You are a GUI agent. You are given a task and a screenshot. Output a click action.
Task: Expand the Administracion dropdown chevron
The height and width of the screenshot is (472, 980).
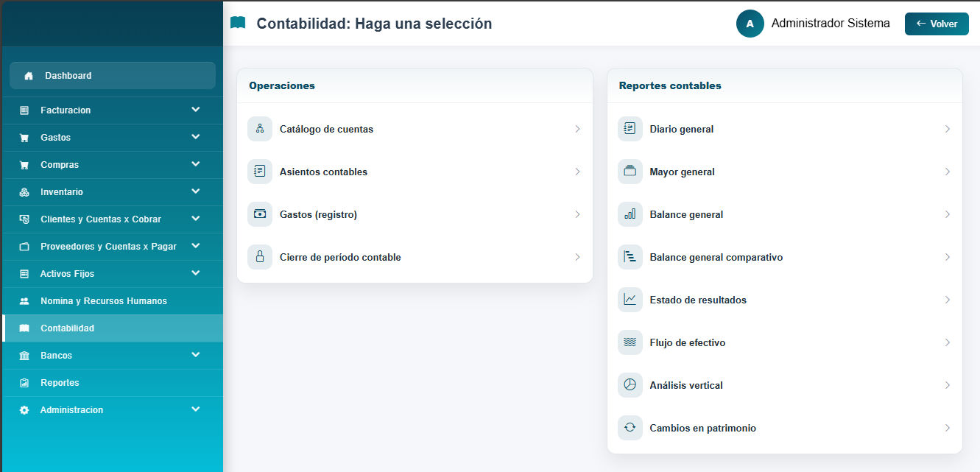[x=195, y=409]
